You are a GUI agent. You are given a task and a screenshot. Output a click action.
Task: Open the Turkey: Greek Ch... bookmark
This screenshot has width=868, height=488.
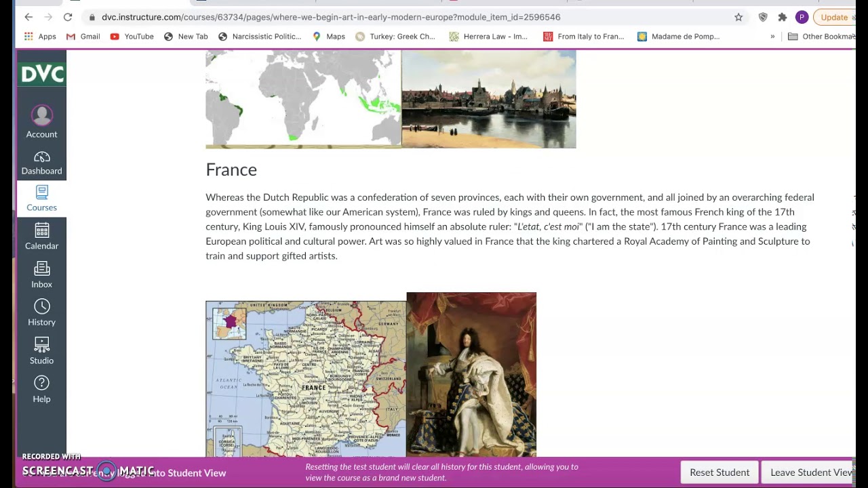(x=395, y=37)
